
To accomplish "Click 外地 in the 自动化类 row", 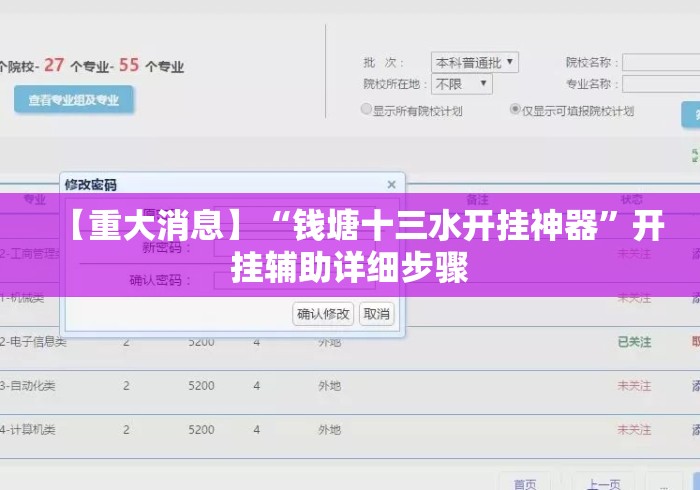I will tap(329, 386).
